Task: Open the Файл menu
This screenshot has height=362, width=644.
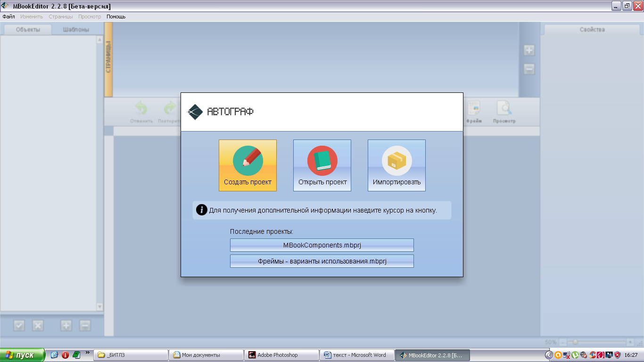Action: [x=8, y=16]
